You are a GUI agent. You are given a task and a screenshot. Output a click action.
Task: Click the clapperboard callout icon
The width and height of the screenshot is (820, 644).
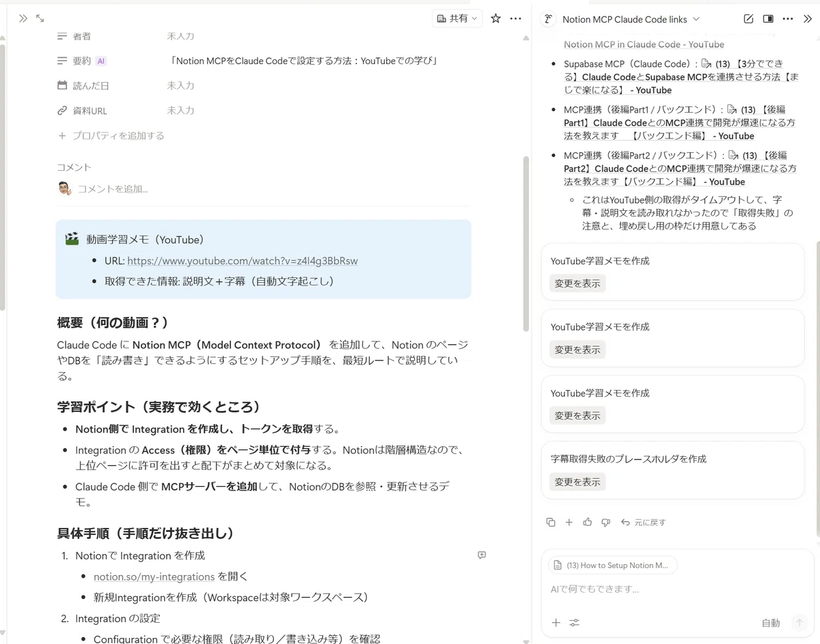(x=72, y=239)
